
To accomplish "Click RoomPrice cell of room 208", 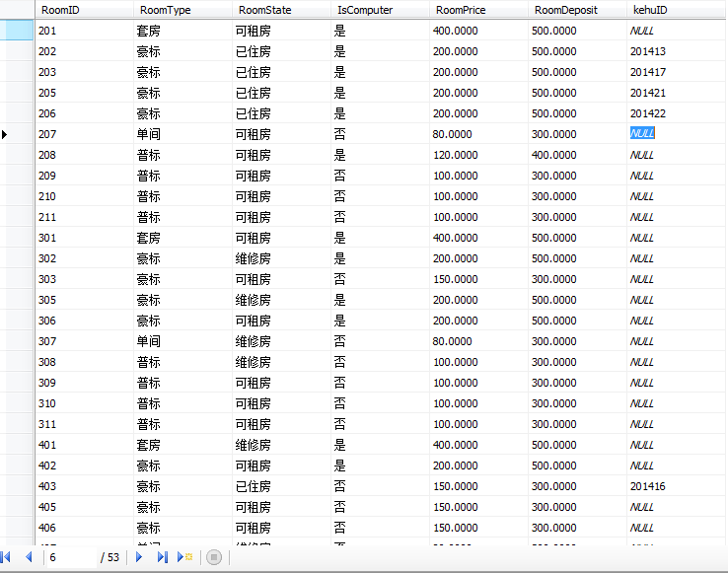I will pyautogui.click(x=478, y=155).
